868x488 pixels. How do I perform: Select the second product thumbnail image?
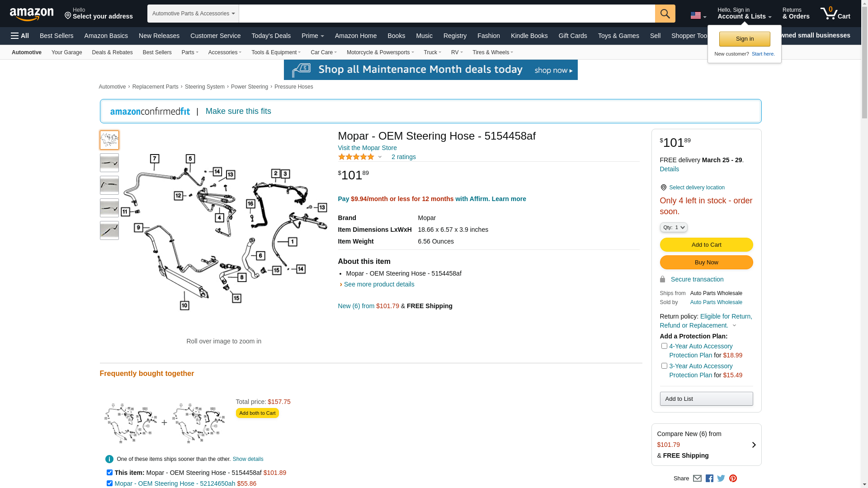coord(109,163)
